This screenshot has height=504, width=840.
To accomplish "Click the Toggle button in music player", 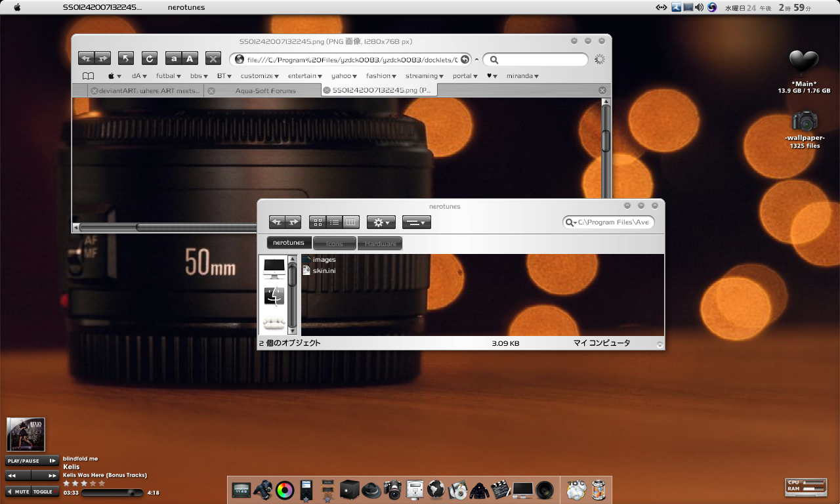I will (45, 492).
